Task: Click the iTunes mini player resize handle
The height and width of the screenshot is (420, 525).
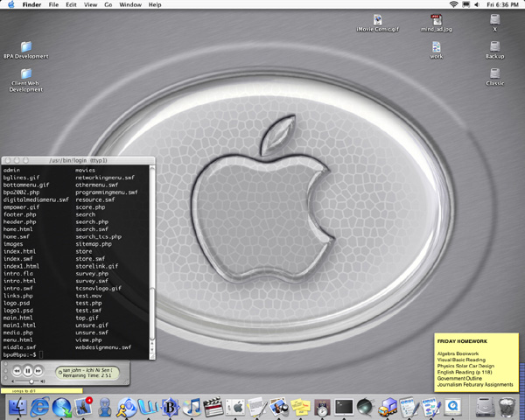Action: 126,381
